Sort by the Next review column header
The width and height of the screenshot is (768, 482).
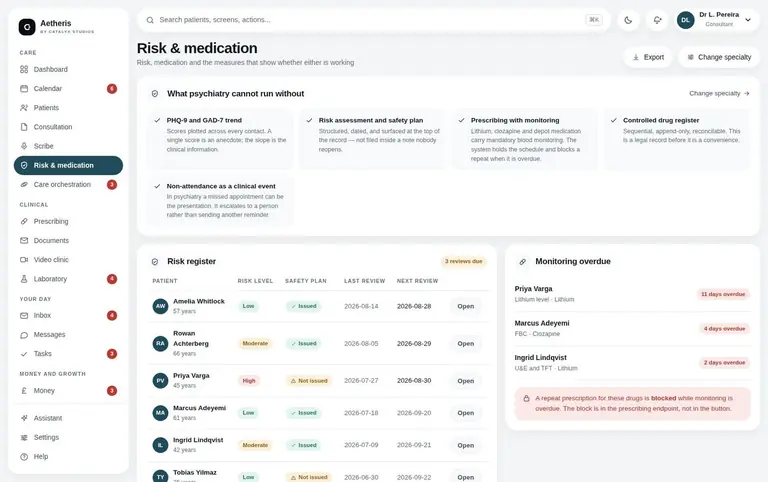point(417,281)
